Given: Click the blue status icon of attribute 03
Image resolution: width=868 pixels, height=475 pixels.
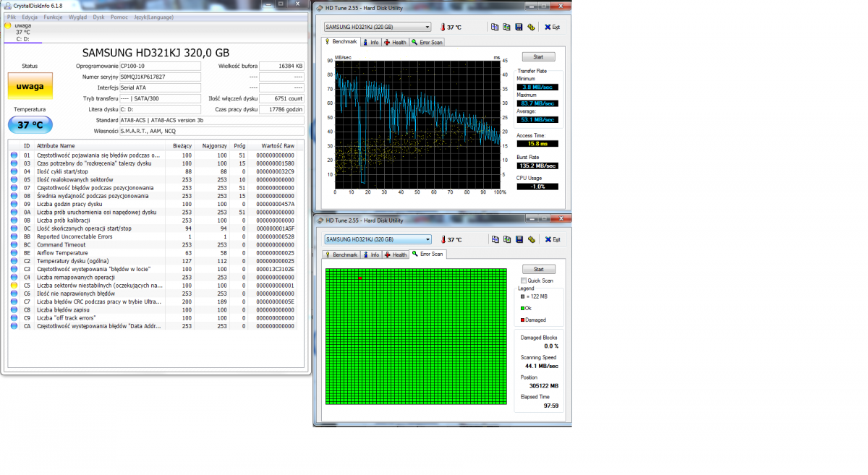Looking at the screenshot, I should [14, 163].
